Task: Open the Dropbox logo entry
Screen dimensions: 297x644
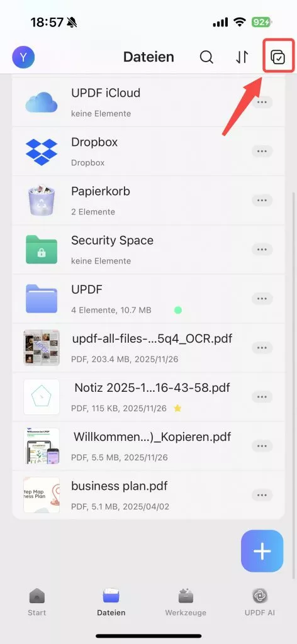Action: 41,152
